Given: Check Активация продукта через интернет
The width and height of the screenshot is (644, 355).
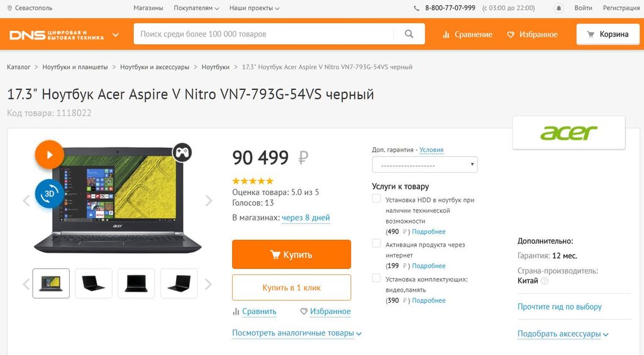Looking at the screenshot, I should [x=376, y=243].
